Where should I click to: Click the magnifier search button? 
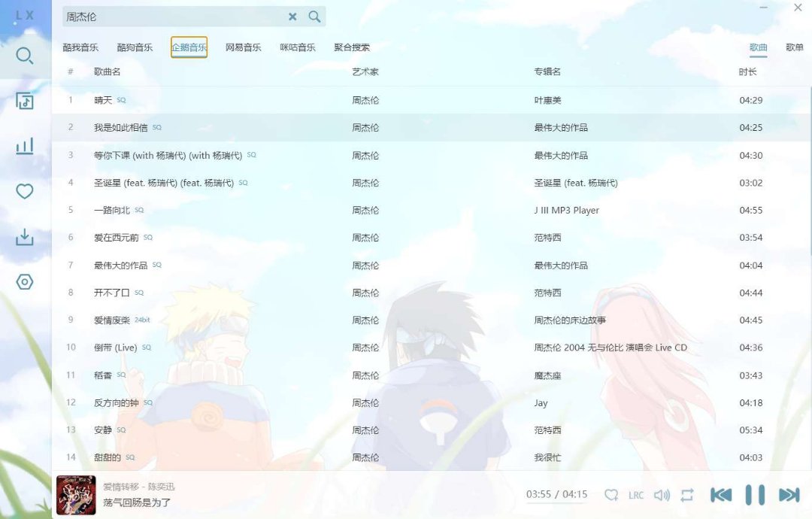coord(314,17)
